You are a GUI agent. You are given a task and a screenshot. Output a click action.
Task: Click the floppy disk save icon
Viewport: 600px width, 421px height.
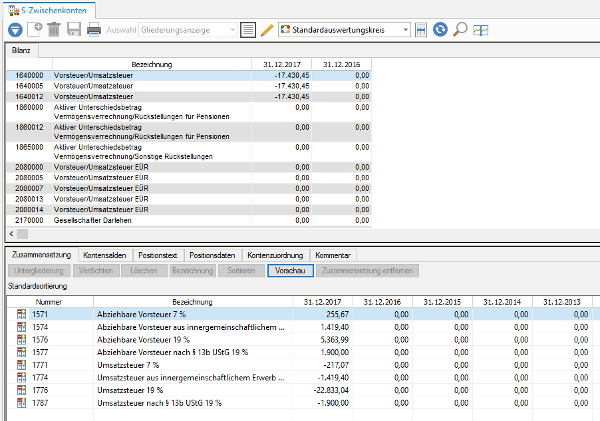(x=74, y=29)
